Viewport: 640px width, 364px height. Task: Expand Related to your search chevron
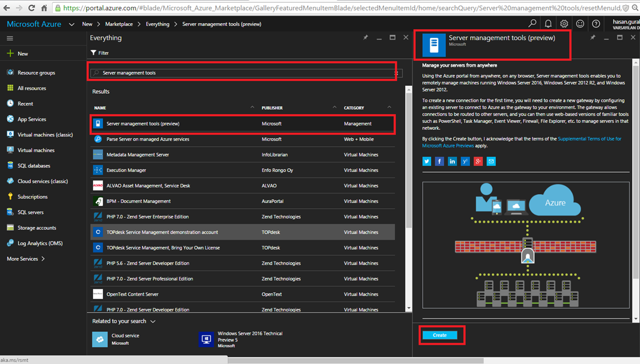click(153, 322)
